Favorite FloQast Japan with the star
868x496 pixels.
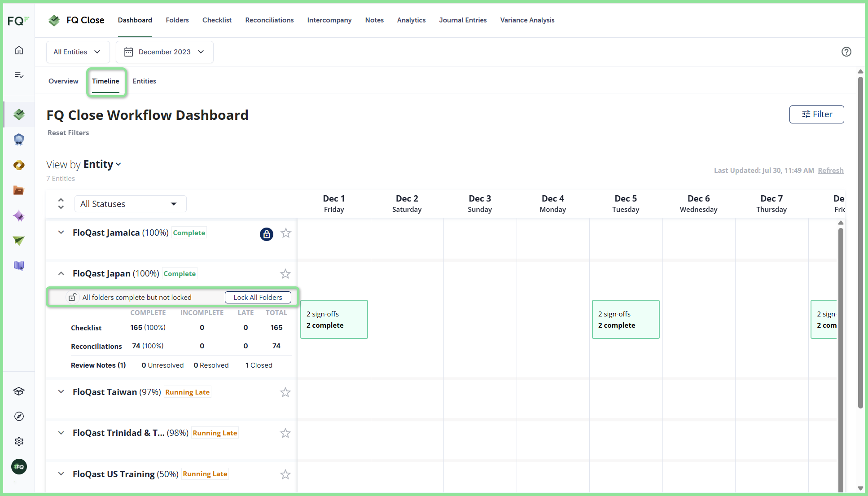285,274
